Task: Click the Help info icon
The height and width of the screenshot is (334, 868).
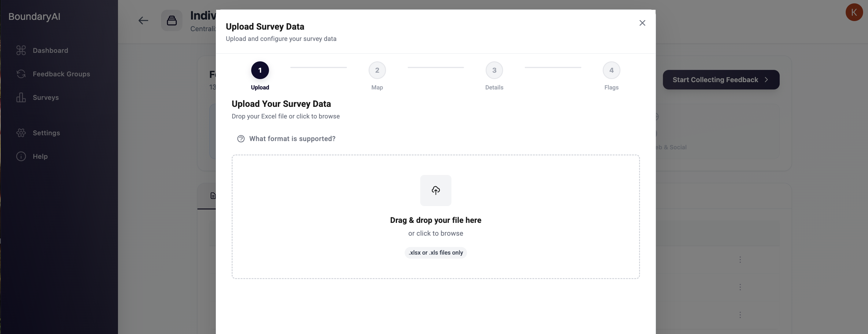Action: 21,157
